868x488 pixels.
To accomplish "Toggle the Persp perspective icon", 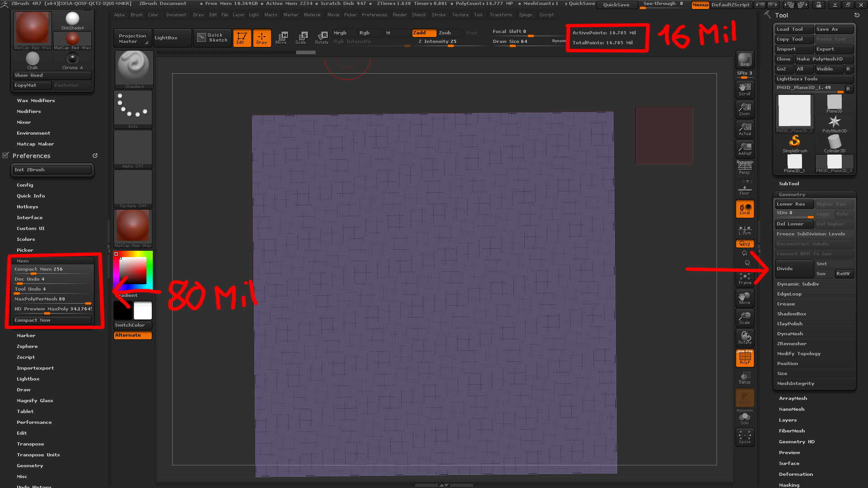I will click(x=745, y=168).
